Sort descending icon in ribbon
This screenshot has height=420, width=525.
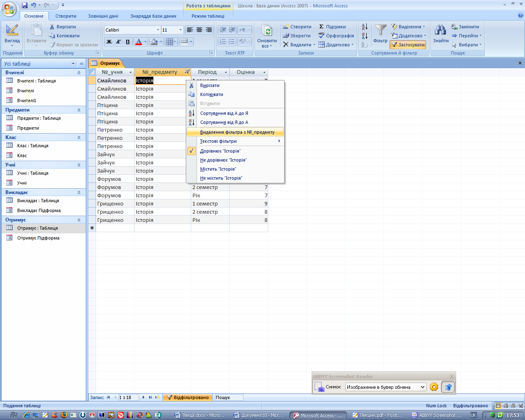[x=364, y=36]
